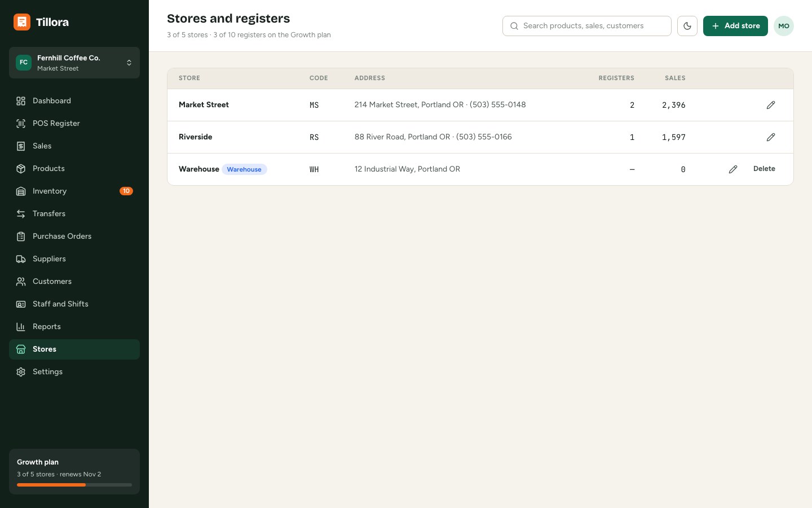The image size is (812, 508).
Task: Focus the search products, sales, customers field
Action: 587,26
